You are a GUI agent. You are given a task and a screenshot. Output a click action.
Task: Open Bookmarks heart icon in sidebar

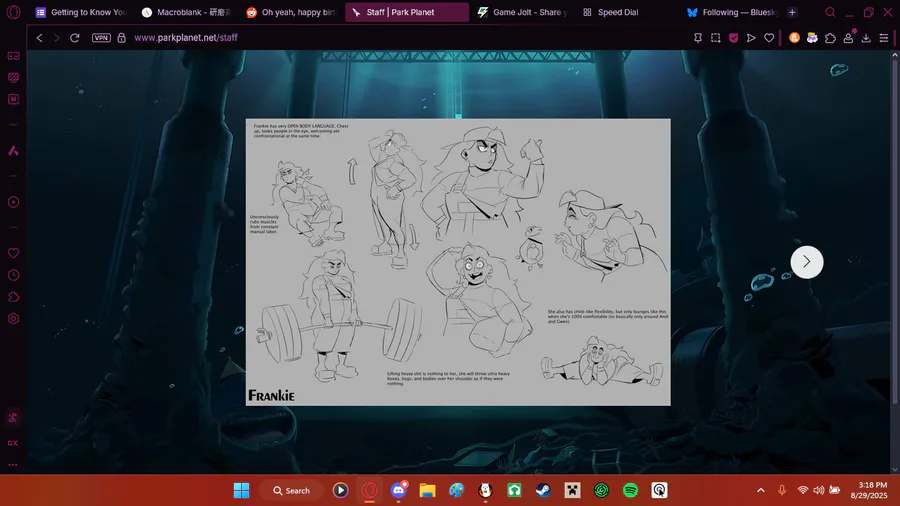click(13, 253)
